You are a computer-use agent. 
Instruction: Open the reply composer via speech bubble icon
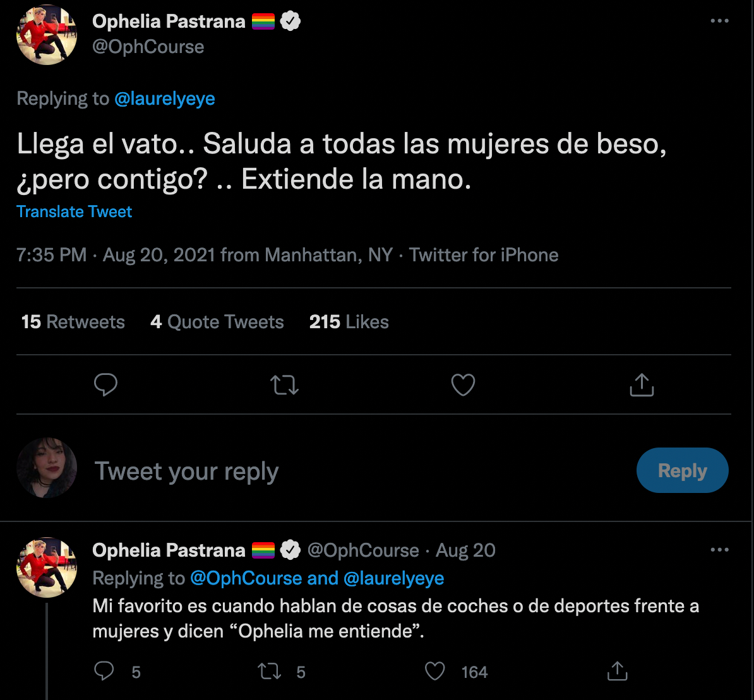105,384
